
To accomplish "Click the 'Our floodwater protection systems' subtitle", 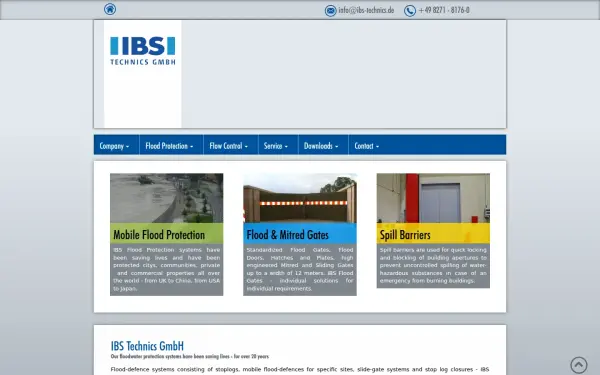I will (189, 356).
